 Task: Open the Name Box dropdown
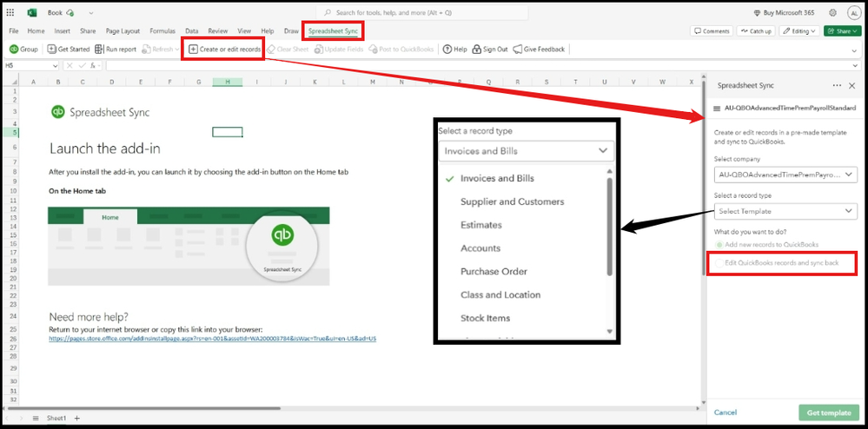point(55,65)
